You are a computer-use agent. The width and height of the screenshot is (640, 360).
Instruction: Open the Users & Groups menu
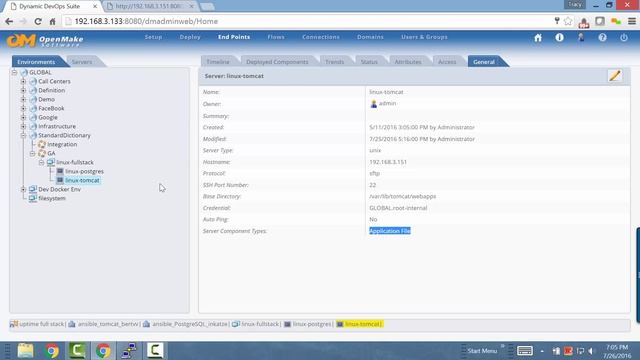[424, 37]
